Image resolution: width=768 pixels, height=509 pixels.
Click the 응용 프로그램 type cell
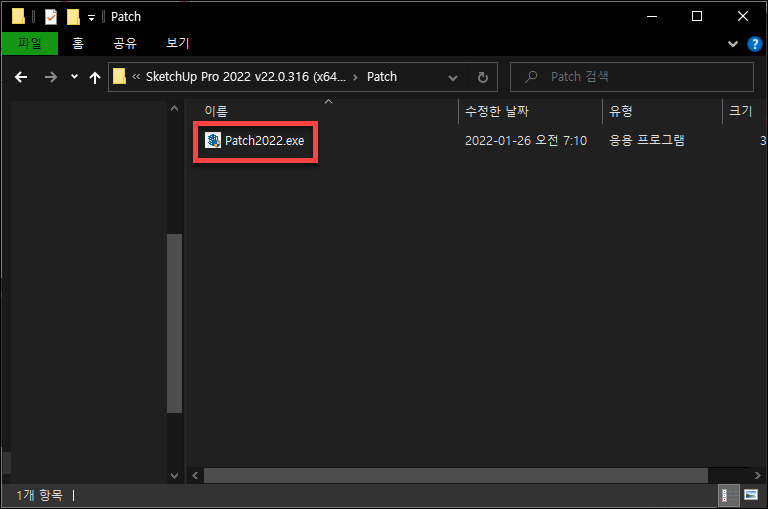coord(647,141)
